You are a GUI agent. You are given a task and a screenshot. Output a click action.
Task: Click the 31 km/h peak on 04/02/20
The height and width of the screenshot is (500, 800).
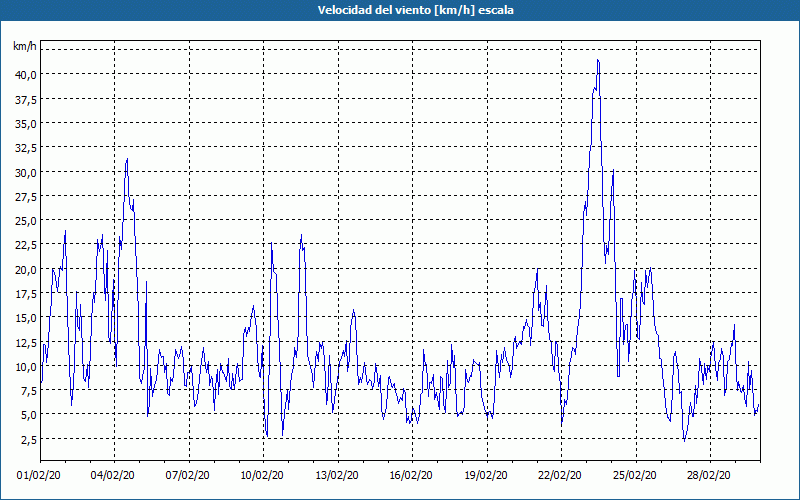(127, 159)
